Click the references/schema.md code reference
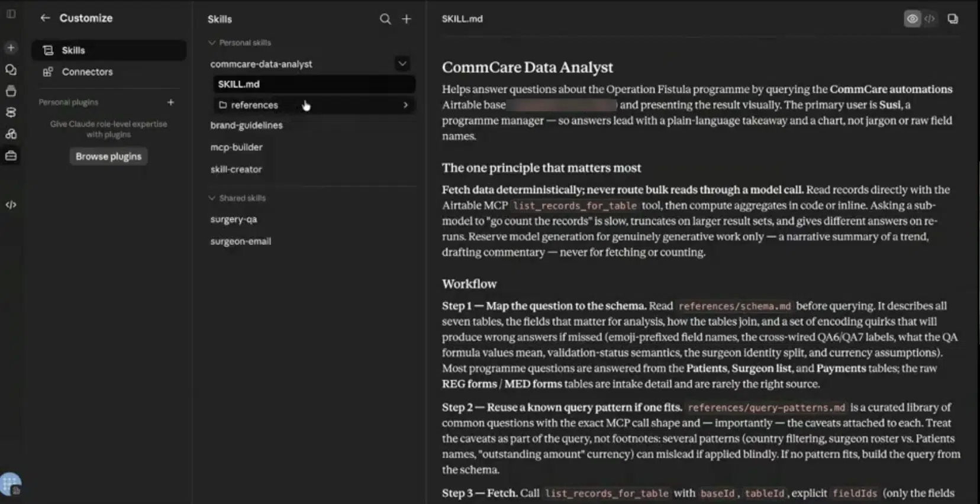This screenshot has width=980, height=504. pyautogui.click(x=734, y=306)
